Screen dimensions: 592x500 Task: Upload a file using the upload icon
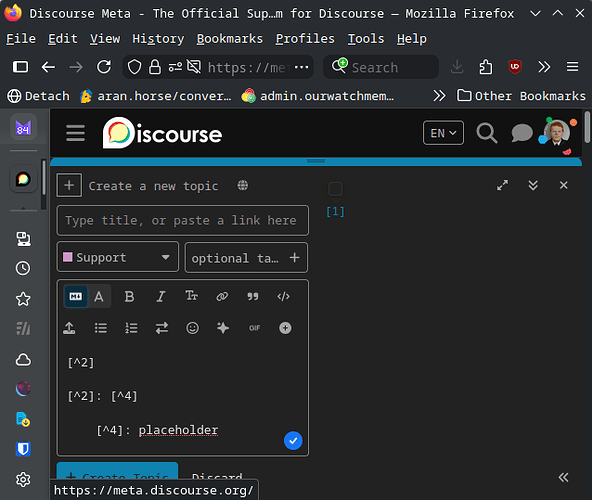pyautogui.click(x=69, y=328)
